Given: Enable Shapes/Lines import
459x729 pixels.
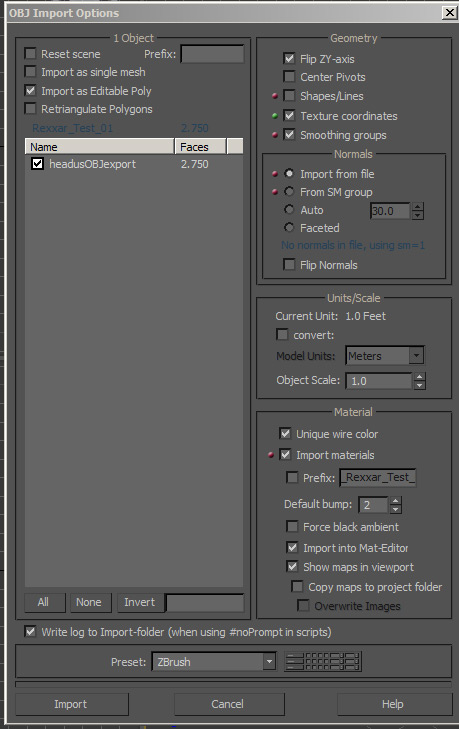Looking at the screenshot, I should tap(289, 96).
